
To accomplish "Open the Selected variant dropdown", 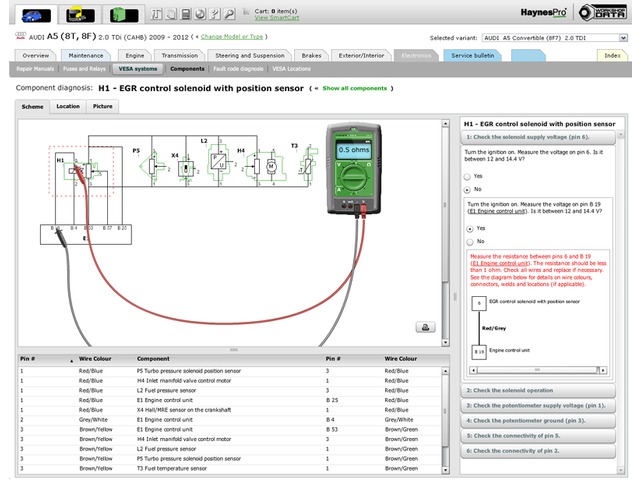I will tap(554, 38).
